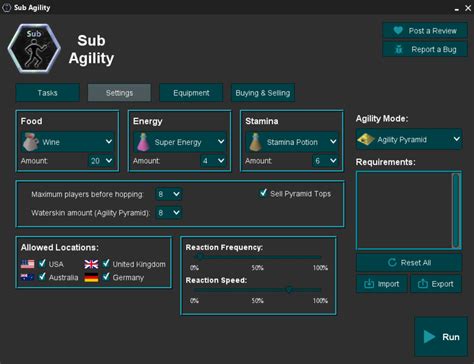
Task: Open the Food type dropdown showing Wine
Action: [67, 142]
